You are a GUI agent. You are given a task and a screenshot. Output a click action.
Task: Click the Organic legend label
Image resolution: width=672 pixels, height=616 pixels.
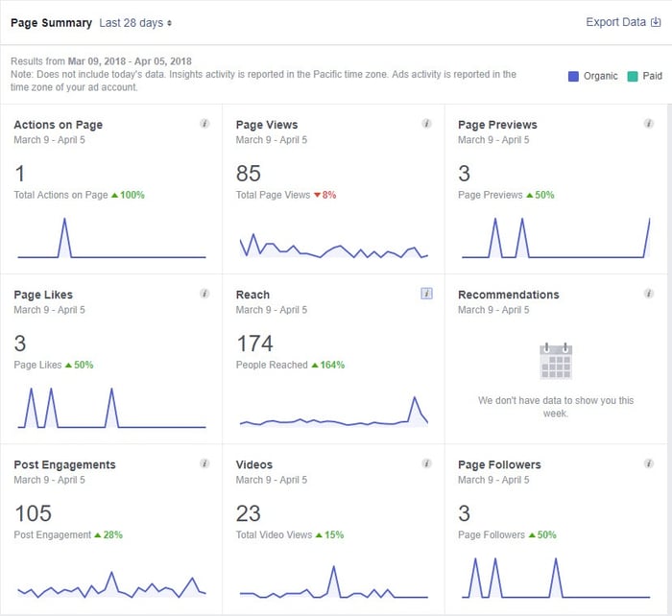(600, 76)
